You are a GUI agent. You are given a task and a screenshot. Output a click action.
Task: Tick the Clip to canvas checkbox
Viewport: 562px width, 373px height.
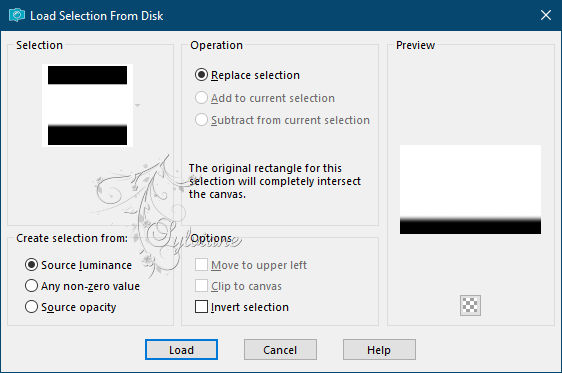201,286
